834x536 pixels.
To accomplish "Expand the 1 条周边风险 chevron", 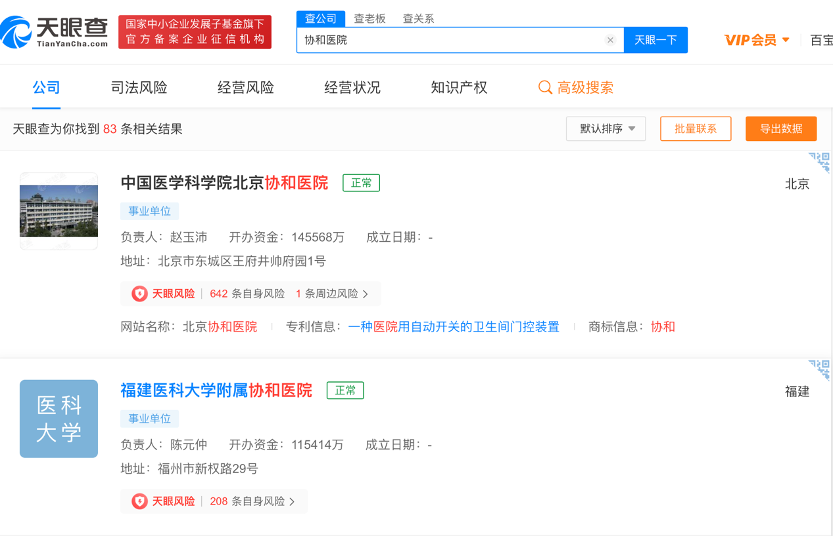I will pyautogui.click(x=365, y=294).
